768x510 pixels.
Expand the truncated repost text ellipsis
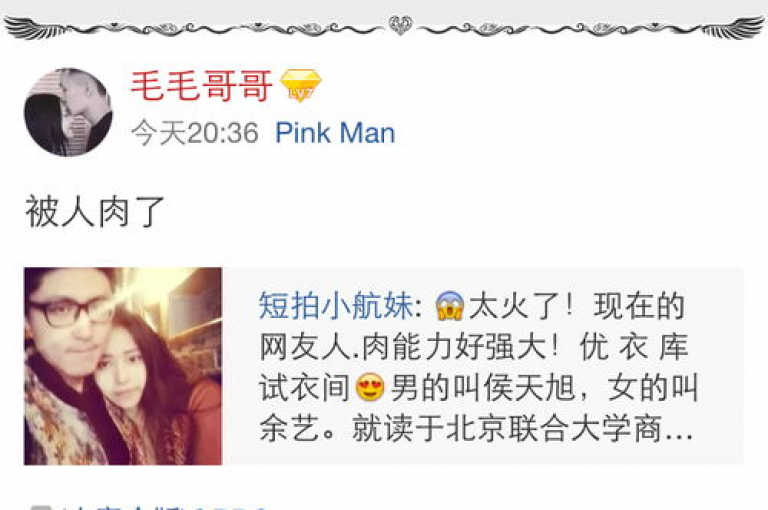(678, 430)
